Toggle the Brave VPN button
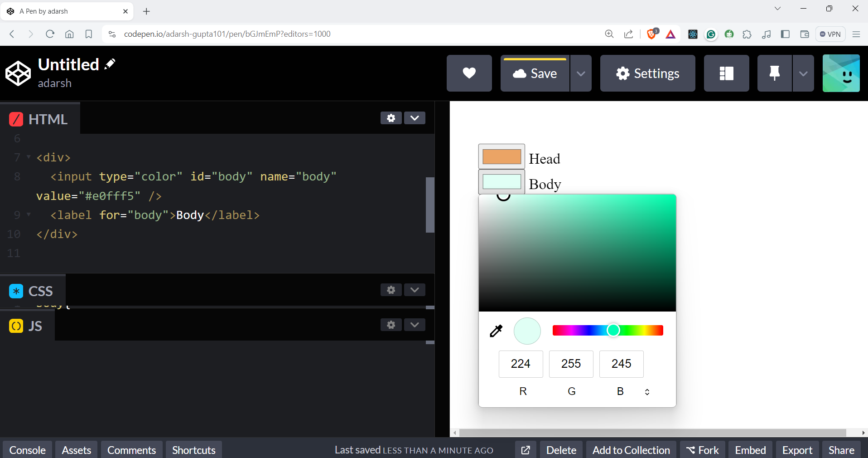The image size is (868, 458). click(830, 34)
